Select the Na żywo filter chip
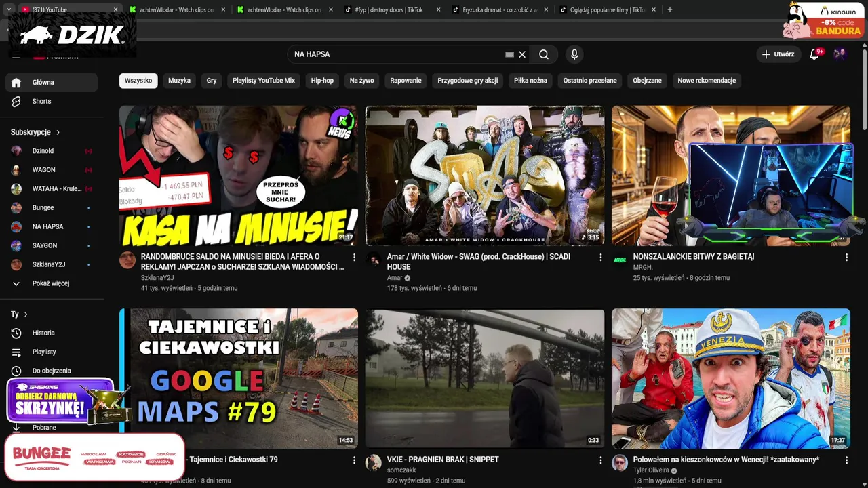The width and height of the screenshot is (868, 488). pyautogui.click(x=361, y=81)
